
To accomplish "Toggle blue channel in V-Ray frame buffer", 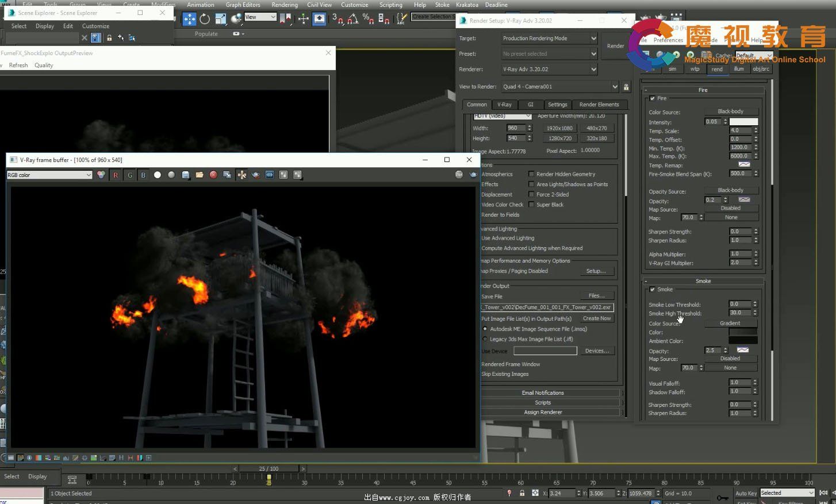I will point(143,175).
